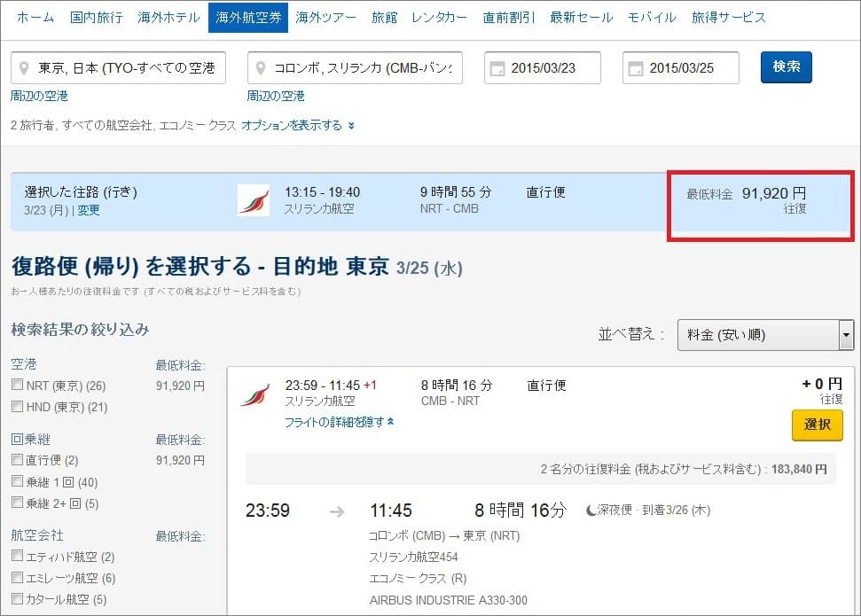Image resolution: width=861 pixels, height=616 pixels.
Task: Switch to the 海外ホテル tab
Action: click(x=169, y=17)
